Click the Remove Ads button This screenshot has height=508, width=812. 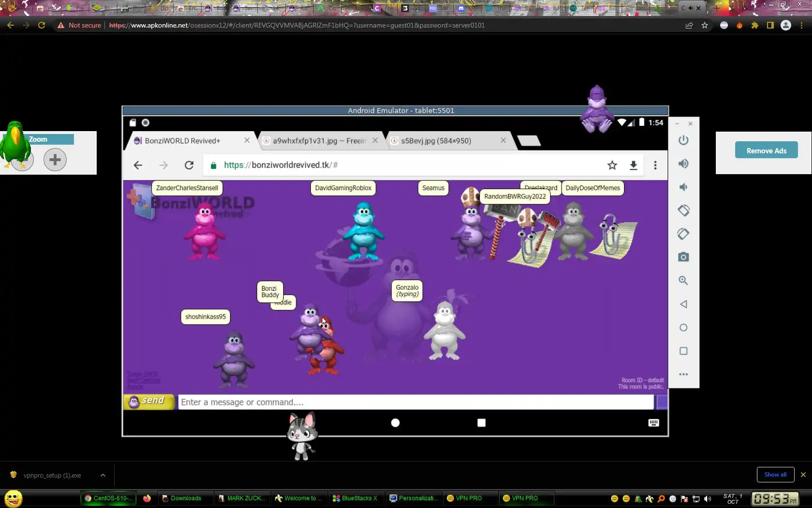[x=767, y=150]
